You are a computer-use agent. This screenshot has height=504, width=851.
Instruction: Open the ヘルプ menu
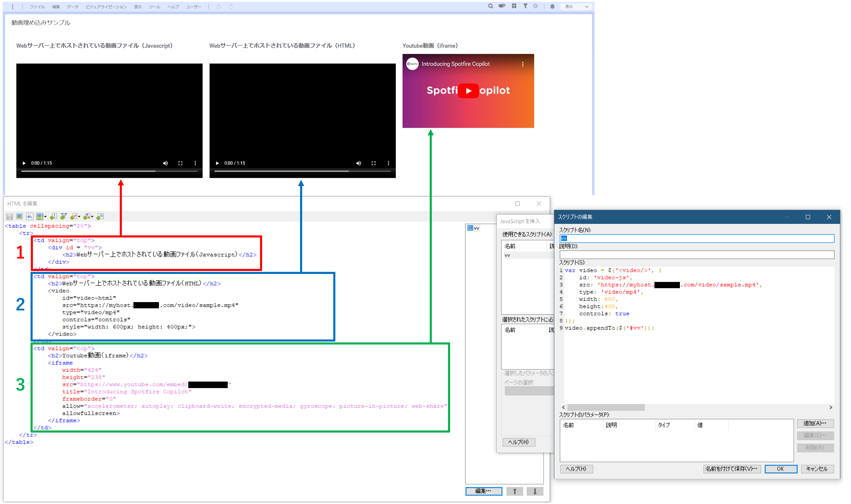point(173,7)
